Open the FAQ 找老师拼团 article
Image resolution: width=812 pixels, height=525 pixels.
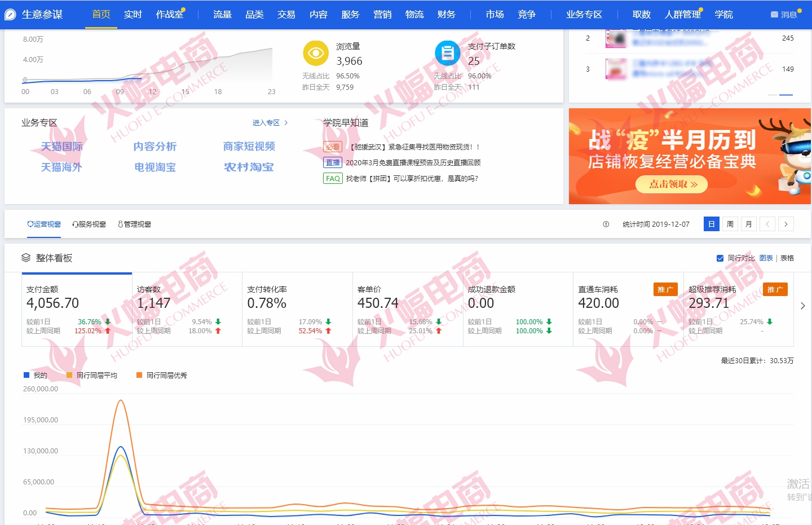401,178
